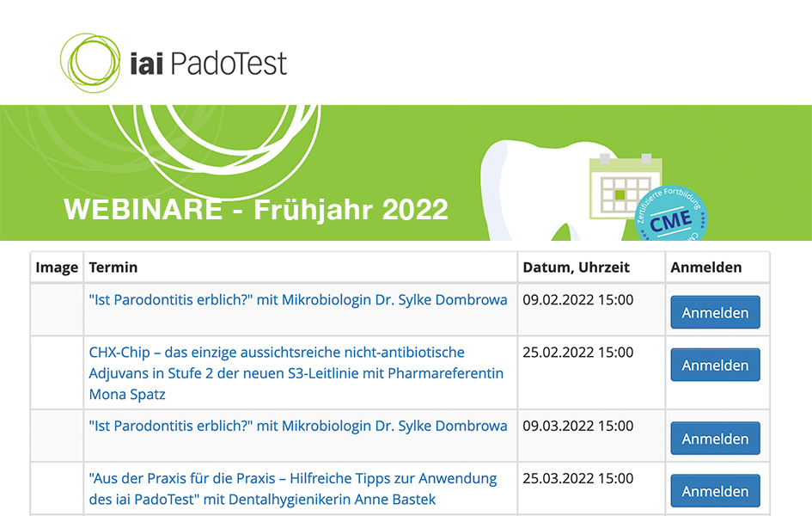Click the date 09.03.2022 15:00
This screenshot has width=812, height=516.
[x=578, y=426]
